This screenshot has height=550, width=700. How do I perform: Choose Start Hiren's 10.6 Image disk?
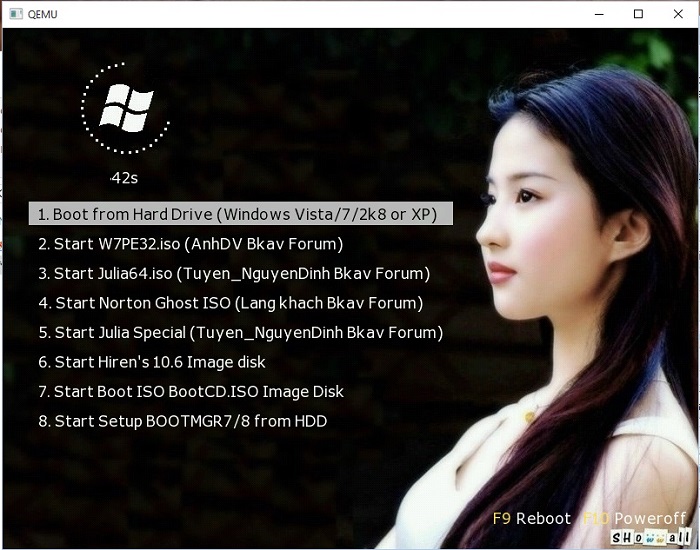click(x=152, y=362)
